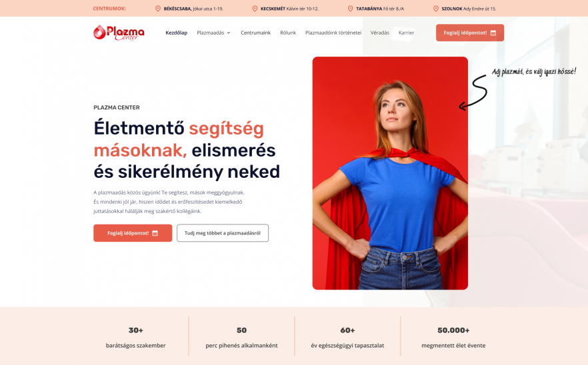Screen dimensions: 588x365
Task: Expand the Plazmaadás dropdown chevron
Action: pyautogui.click(x=229, y=33)
